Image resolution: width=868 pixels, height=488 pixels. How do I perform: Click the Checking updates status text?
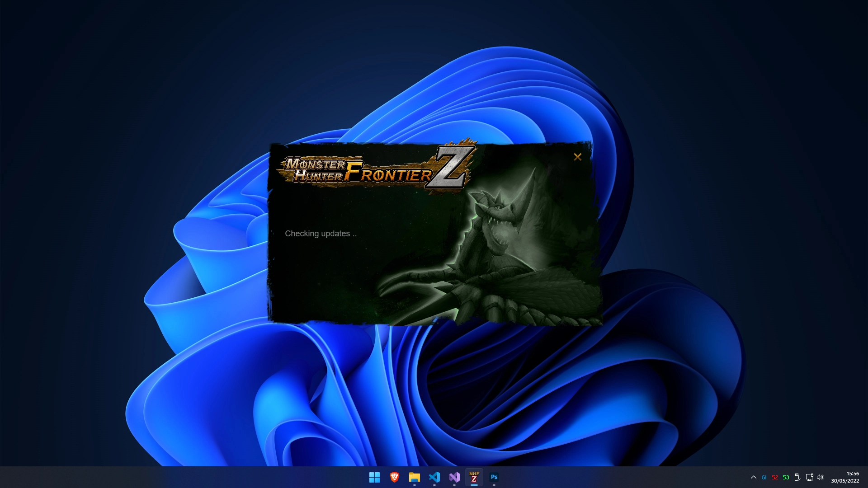[321, 234]
